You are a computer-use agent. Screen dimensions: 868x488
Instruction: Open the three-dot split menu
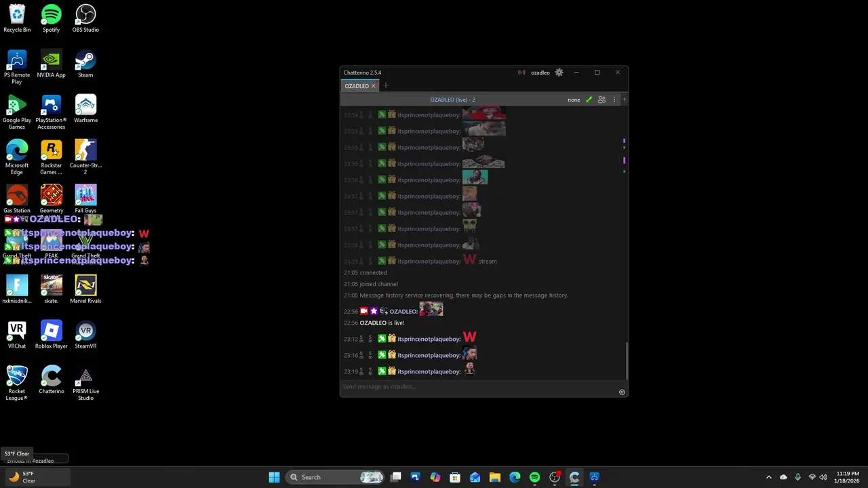point(614,100)
